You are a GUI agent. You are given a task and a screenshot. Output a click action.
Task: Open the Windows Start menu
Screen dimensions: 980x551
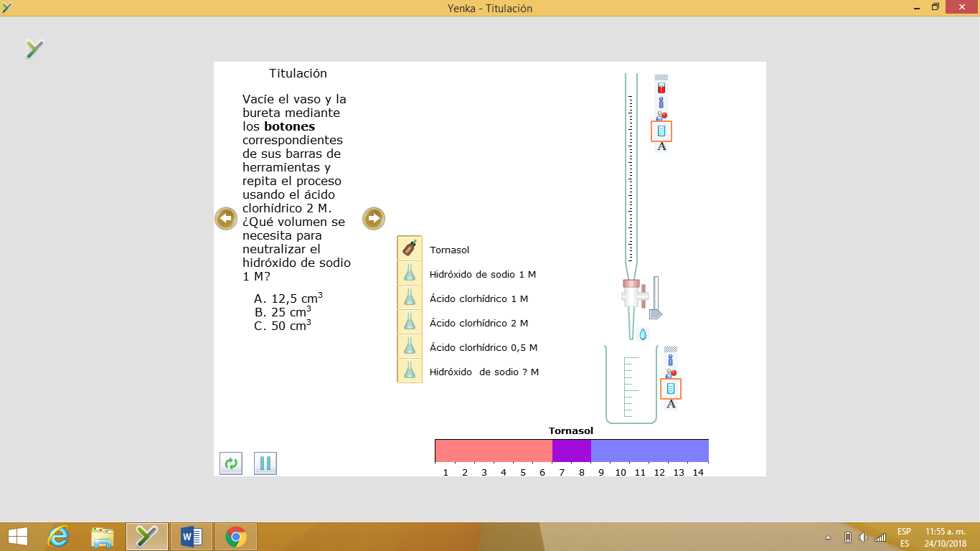pyautogui.click(x=17, y=536)
